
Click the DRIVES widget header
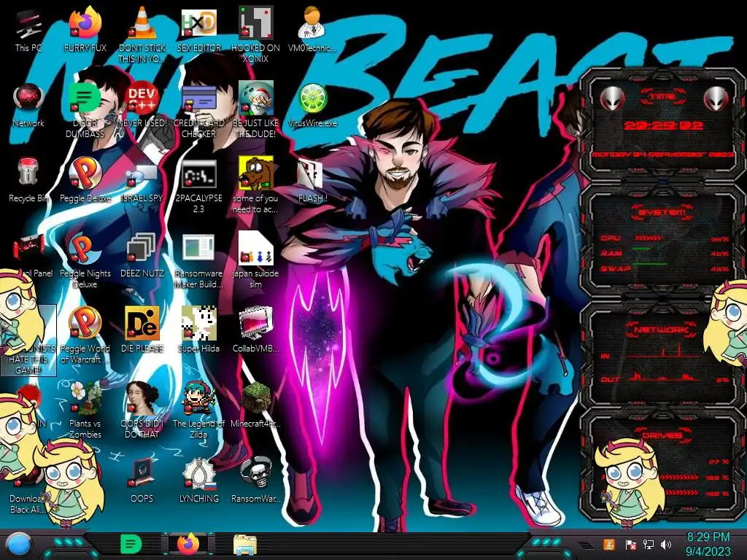pyautogui.click(x=662, y=435)
